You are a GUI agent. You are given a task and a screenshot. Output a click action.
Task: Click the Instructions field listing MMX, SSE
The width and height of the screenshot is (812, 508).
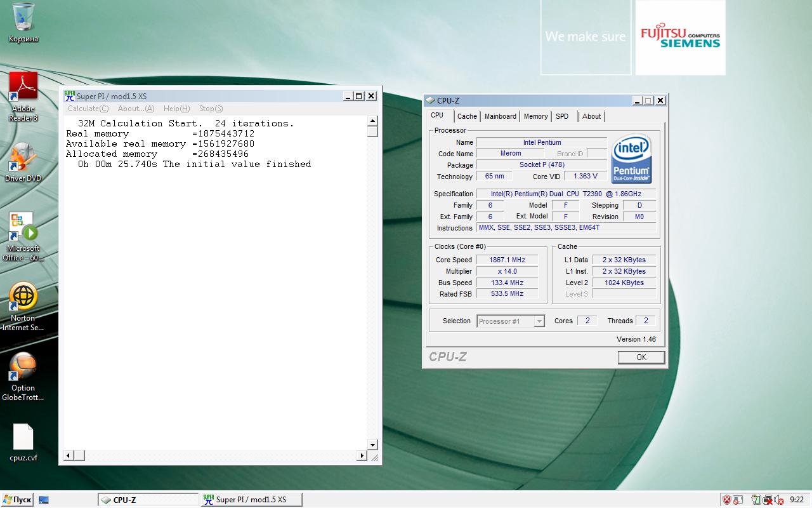(566, 228)
